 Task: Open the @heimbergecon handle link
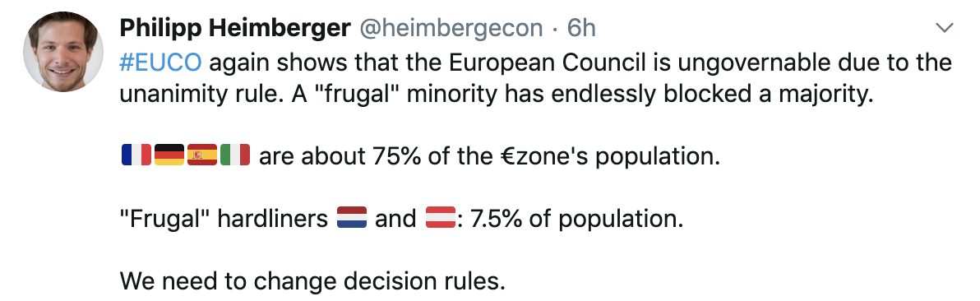coord(450,28)
